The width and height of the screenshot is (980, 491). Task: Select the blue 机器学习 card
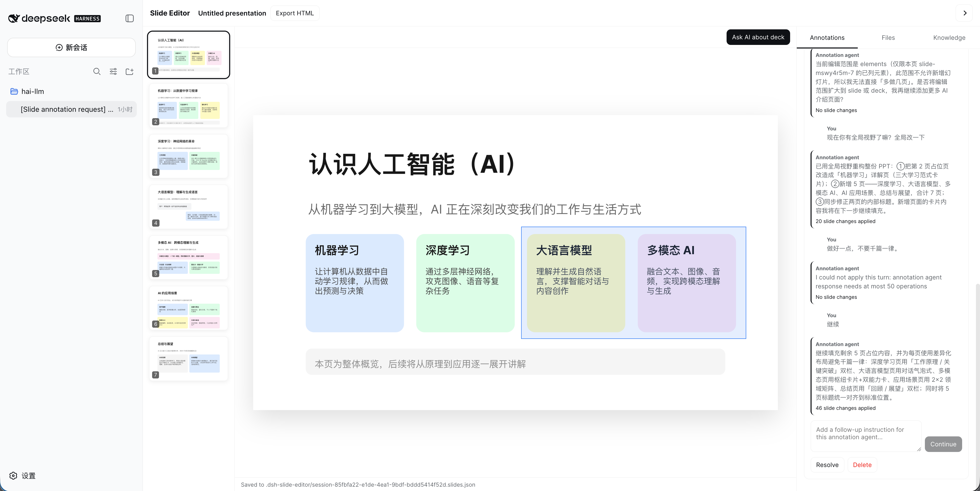354,283
